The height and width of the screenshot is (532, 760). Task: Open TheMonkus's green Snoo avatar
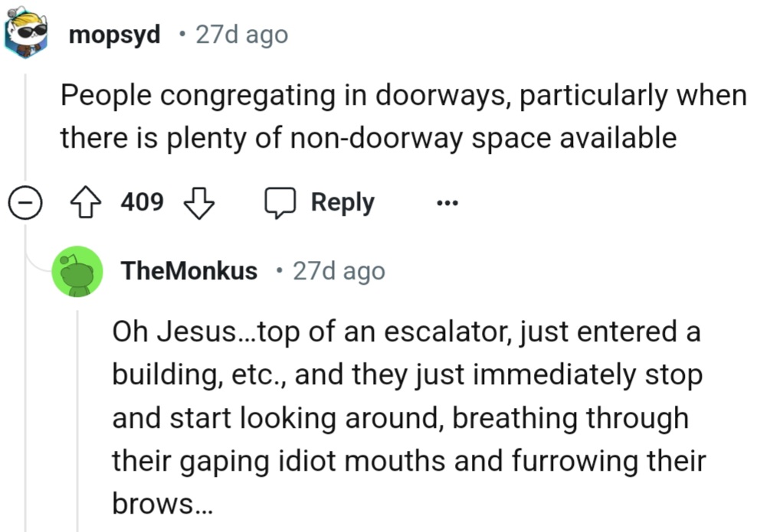click(77, 271)
